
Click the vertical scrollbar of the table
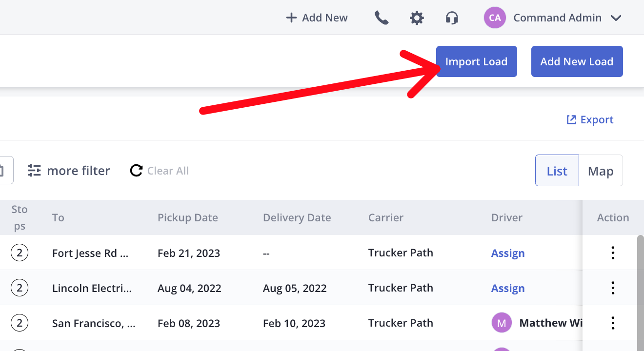coord(641,292)
